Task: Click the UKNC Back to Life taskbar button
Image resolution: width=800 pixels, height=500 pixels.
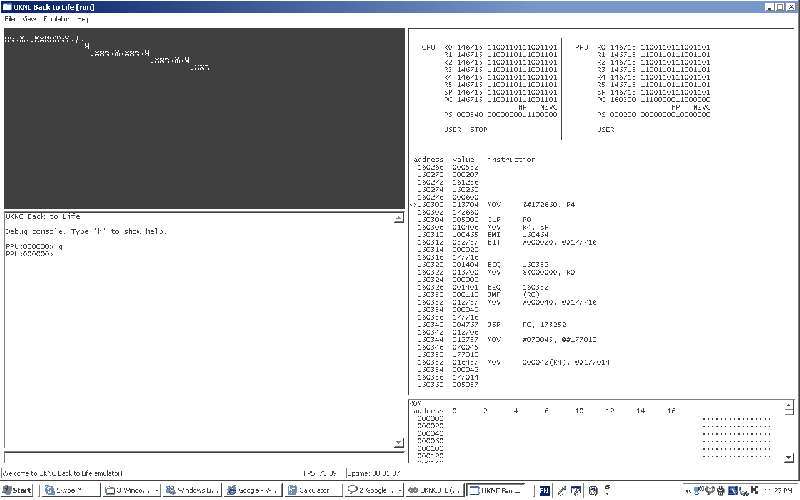Action: coord(496,490)
